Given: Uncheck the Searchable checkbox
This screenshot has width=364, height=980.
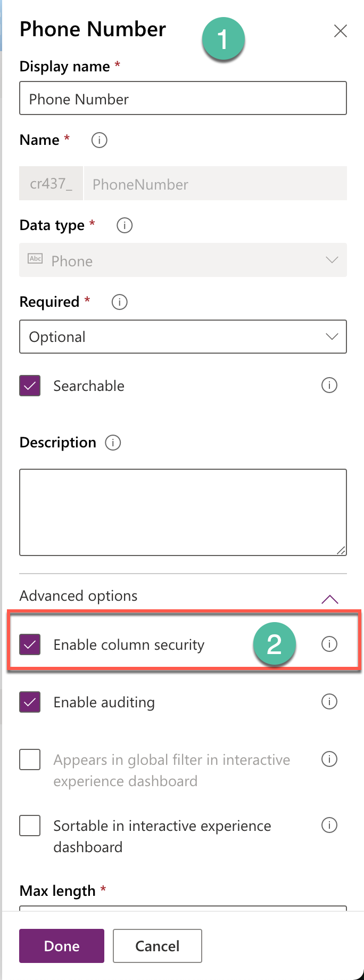Looking at the screenshot, I should click(30, 386).
